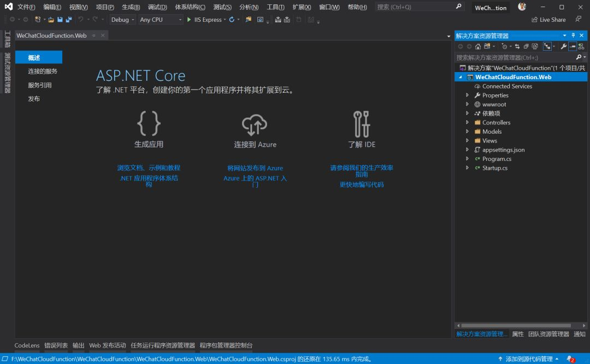Collapse the WeChatCloudFunction.Web project node
Image resolution: width=590 pixels, height=364 pixels.
click(460, 77)
